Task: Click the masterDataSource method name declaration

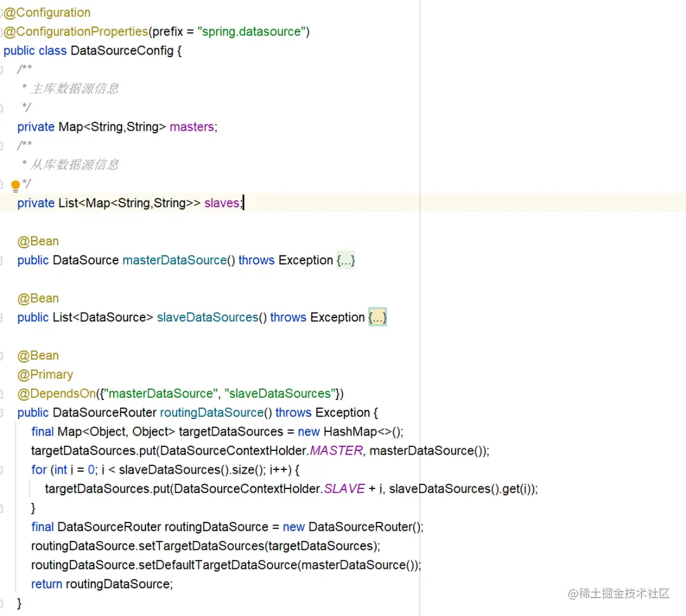Action: (x=175, y=260)
